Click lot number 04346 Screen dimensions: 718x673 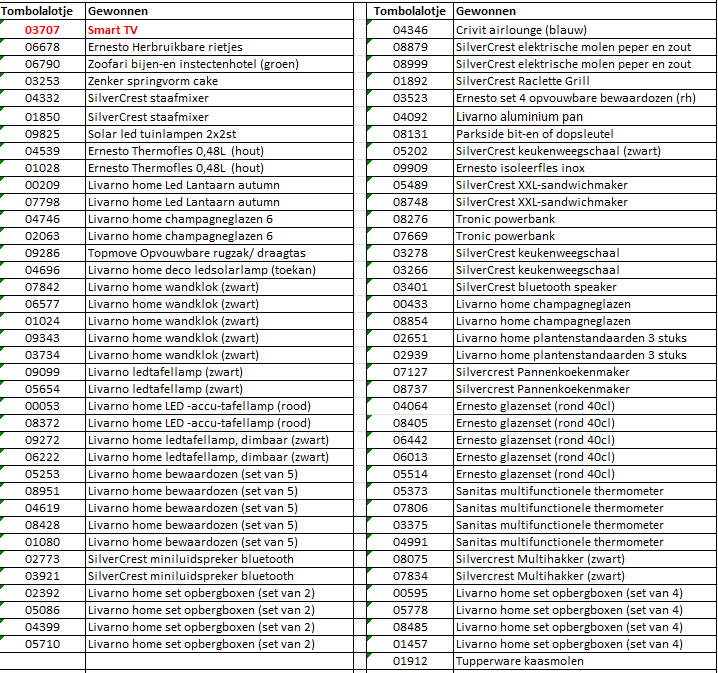[x=410, y=30]
